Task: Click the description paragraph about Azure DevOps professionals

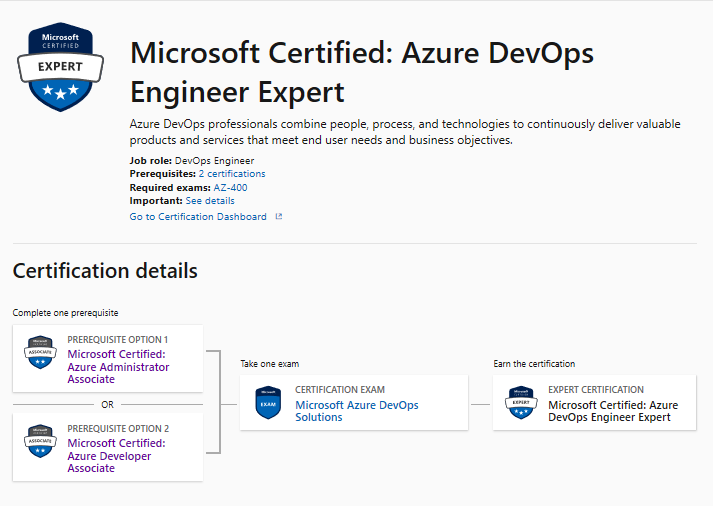Action: (405, 132)
